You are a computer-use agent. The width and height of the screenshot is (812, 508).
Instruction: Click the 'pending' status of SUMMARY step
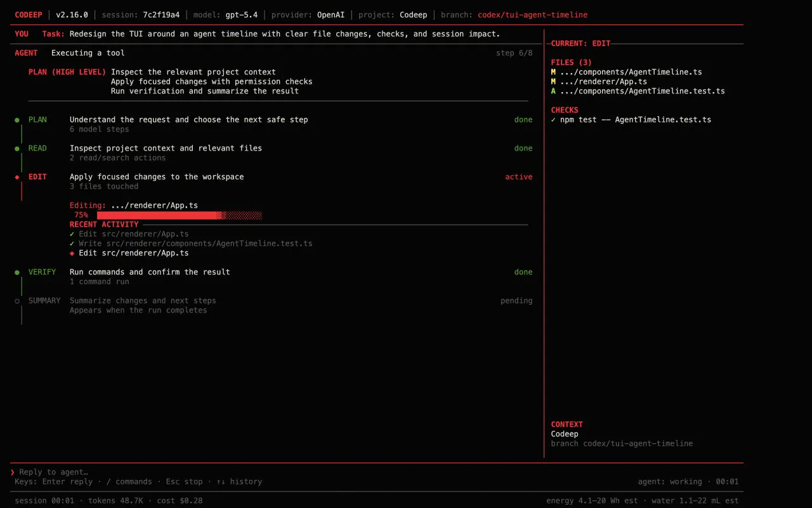click(x=517, y=301)
